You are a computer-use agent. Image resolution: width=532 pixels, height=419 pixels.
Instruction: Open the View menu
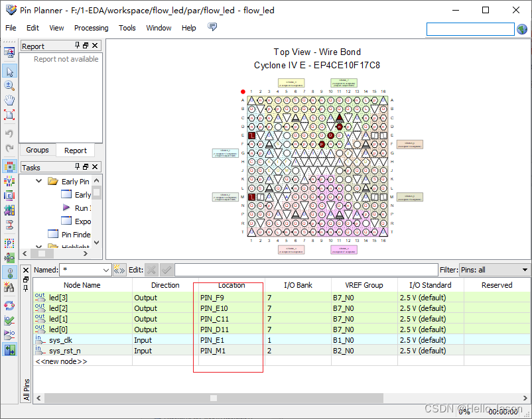coord(56,28)
